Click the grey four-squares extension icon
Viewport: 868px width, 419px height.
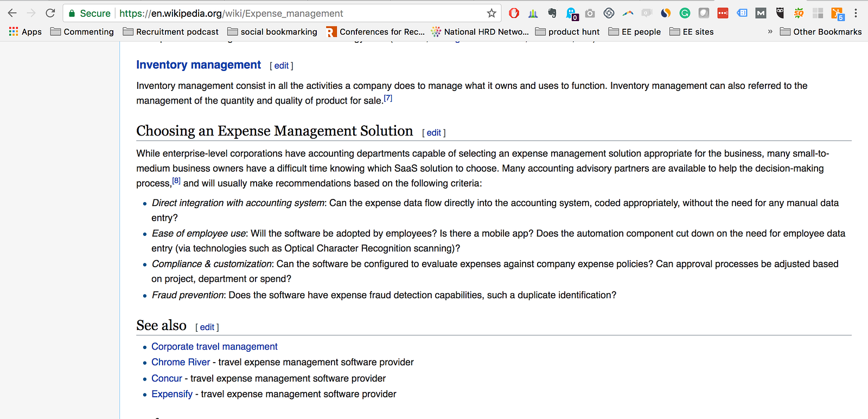[818, 13]
